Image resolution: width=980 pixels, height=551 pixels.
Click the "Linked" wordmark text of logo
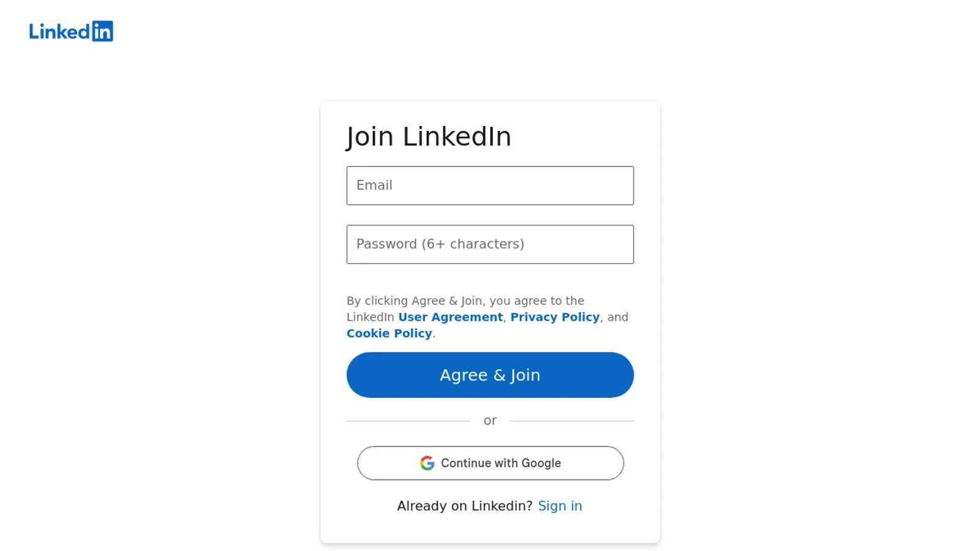(x=59, y=31)
